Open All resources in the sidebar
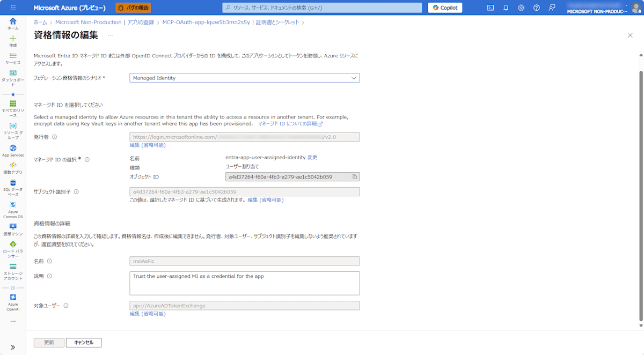The width and height of the screenshot is (644, 355). 13,109
